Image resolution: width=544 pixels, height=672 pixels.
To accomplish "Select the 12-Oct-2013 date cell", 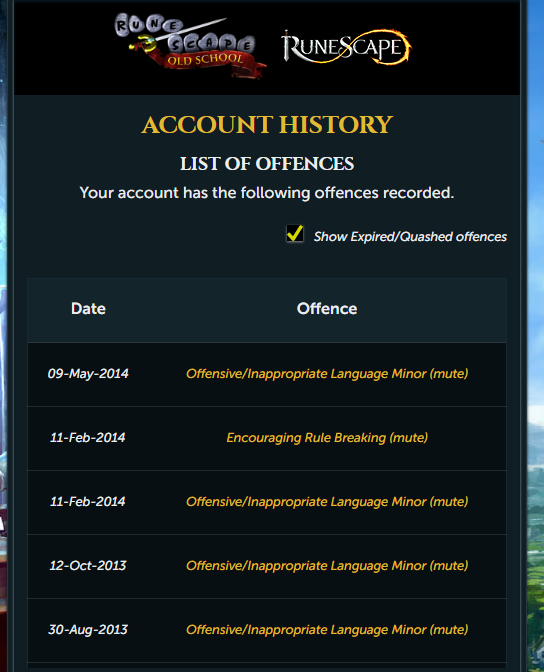I will click(x=88, y=566).
